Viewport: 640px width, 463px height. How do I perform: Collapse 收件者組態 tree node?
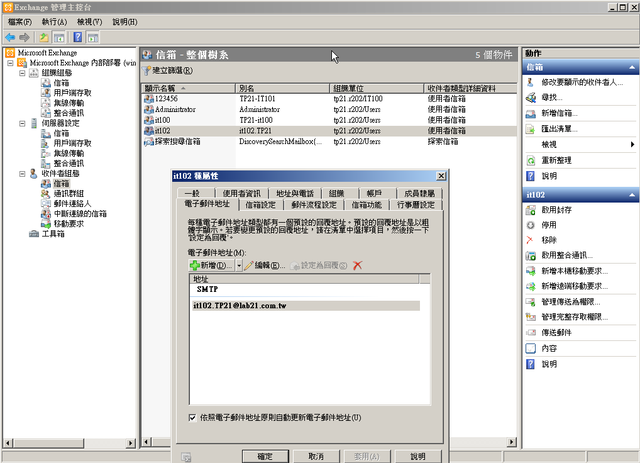[x=22, y=174]
